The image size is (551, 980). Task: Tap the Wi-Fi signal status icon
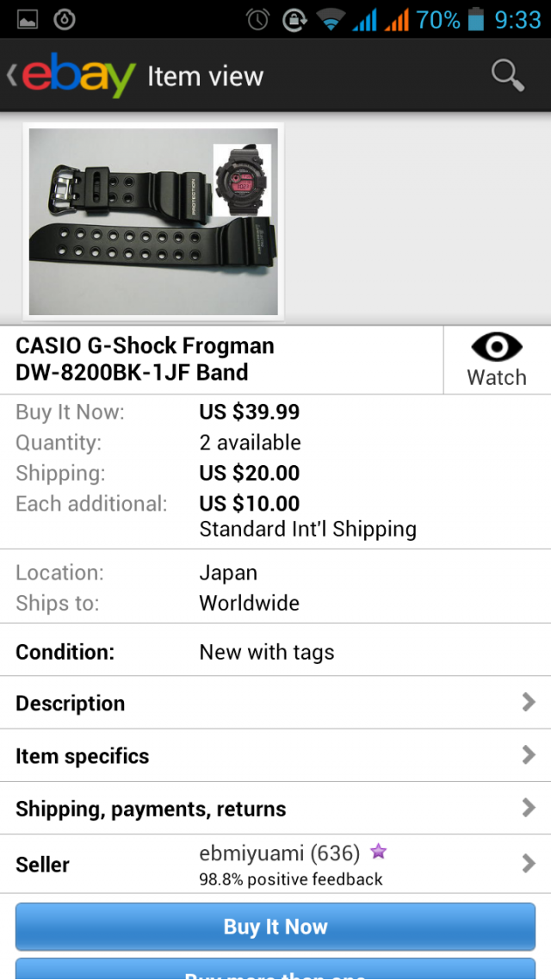tap(330, 19)
